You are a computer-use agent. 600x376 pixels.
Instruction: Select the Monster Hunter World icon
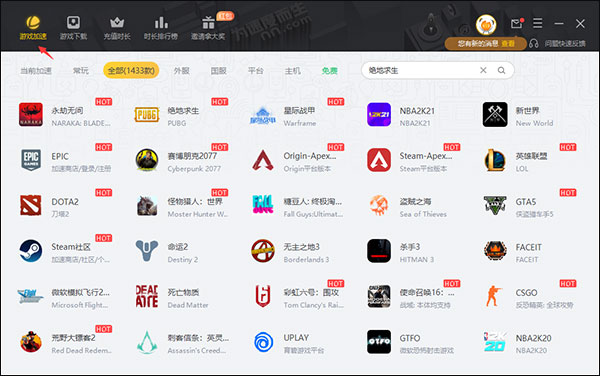(147, 205)
